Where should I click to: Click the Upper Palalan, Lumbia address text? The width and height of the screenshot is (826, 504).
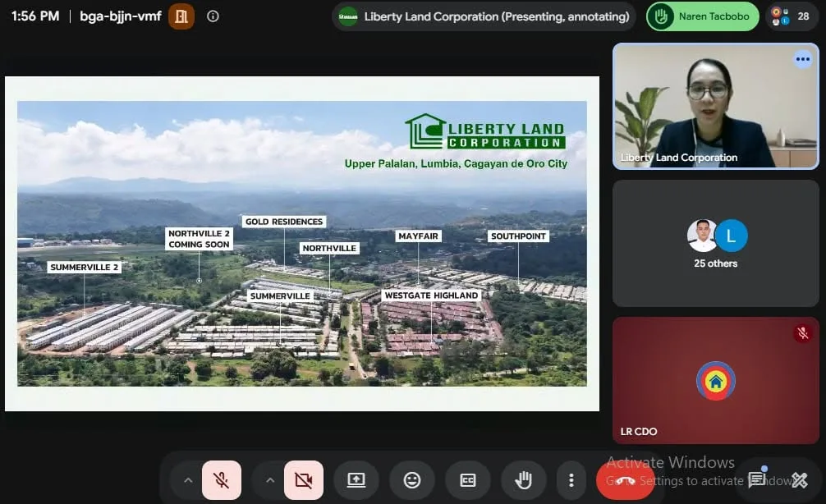tap(457, 164)
